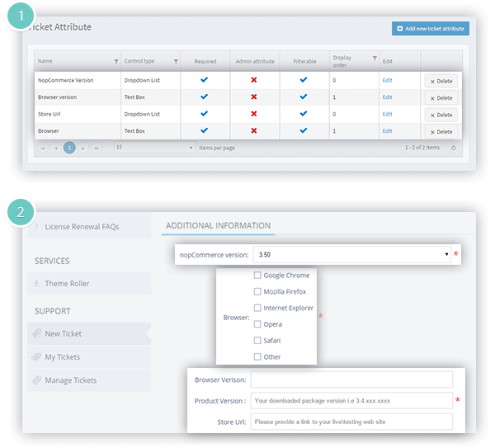The width and height of the screenshot is (495, 448).
Task: Refresh the ticket attribute grid
Action: tap(453, 148)
